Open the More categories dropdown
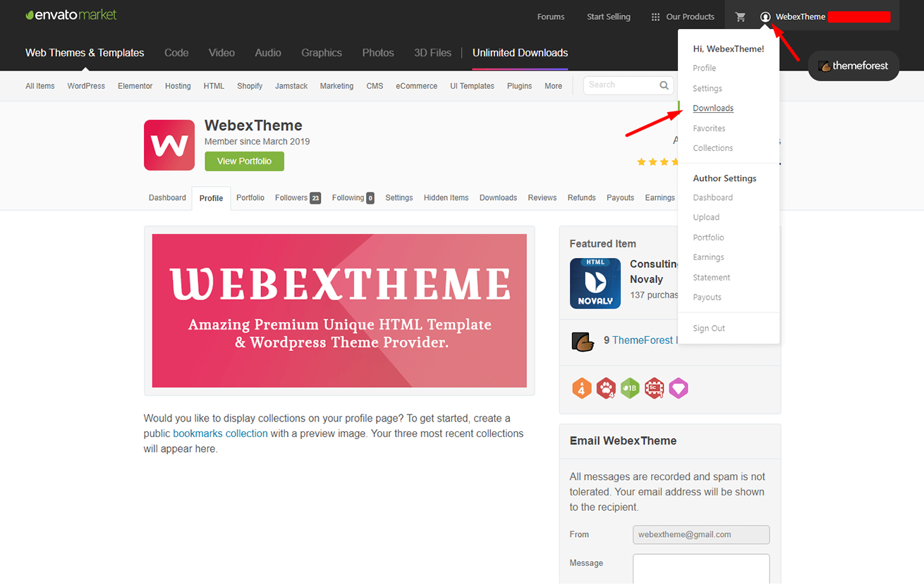924x585 pixels. click(553, 85)
